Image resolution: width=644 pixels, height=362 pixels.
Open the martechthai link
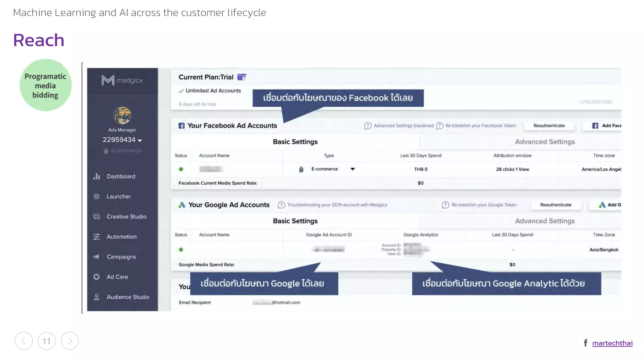(x=612, y=343)
